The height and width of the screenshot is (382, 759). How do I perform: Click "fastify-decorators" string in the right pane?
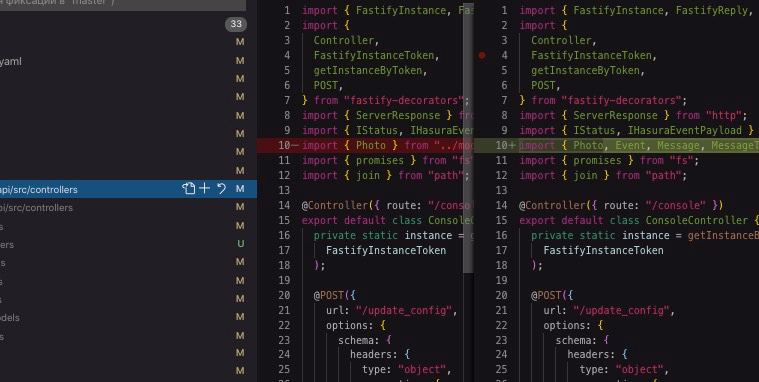[x=622, y=100]
